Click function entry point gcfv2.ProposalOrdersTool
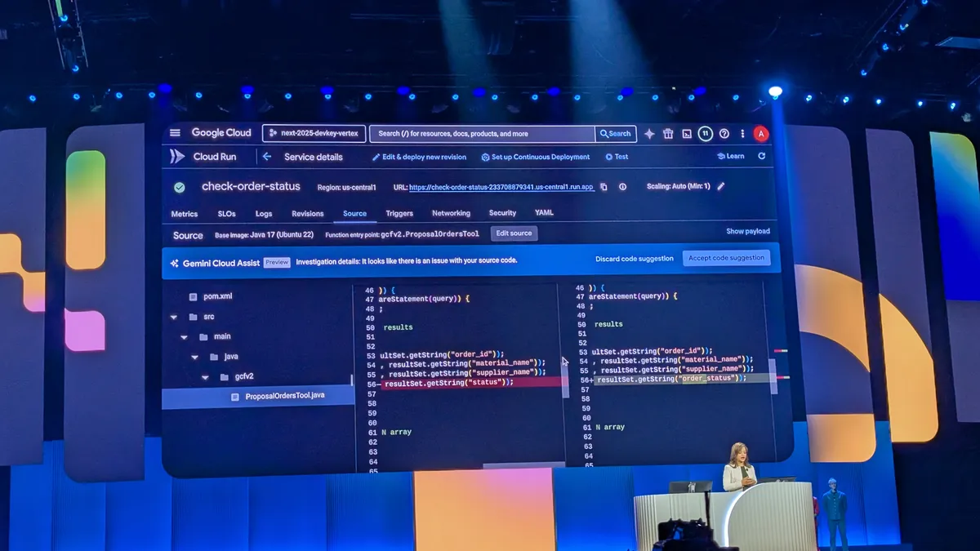Viewport: 980px width, 551px height. tap(402, 234)
